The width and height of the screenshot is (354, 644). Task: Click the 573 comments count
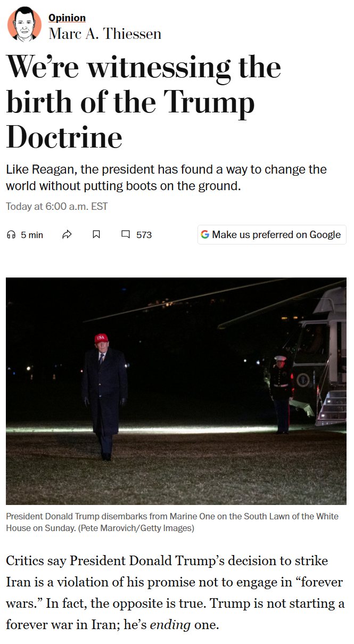(x=144, y=235)
